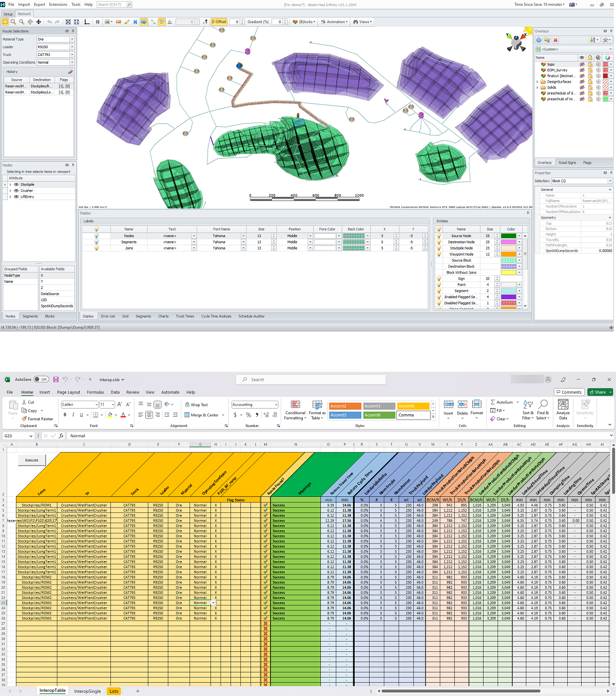Select the pan/move tool in Haul Infinity toolbar
616x696 pixels.
click(x=38, y=22)
